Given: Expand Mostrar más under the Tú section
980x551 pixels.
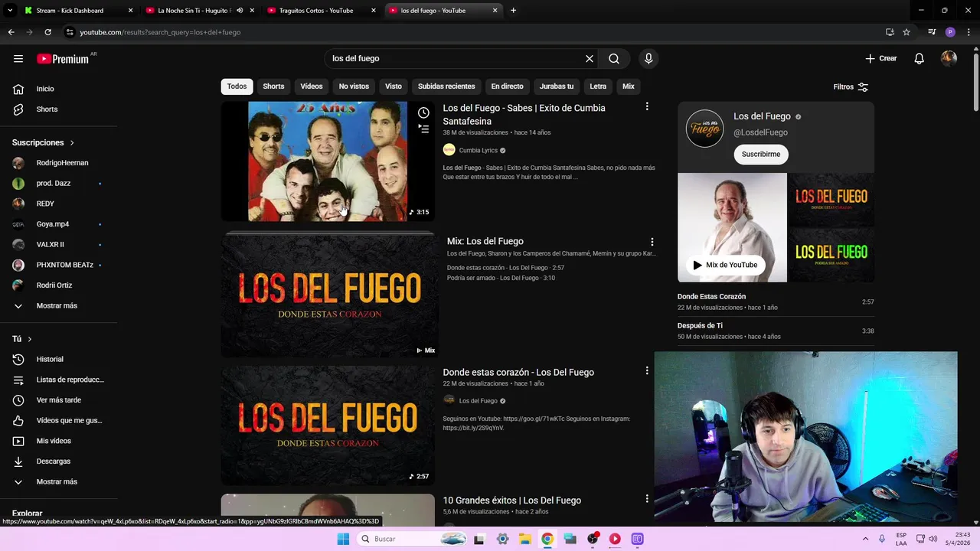Looking at the screenshot, I should point(58,481).
